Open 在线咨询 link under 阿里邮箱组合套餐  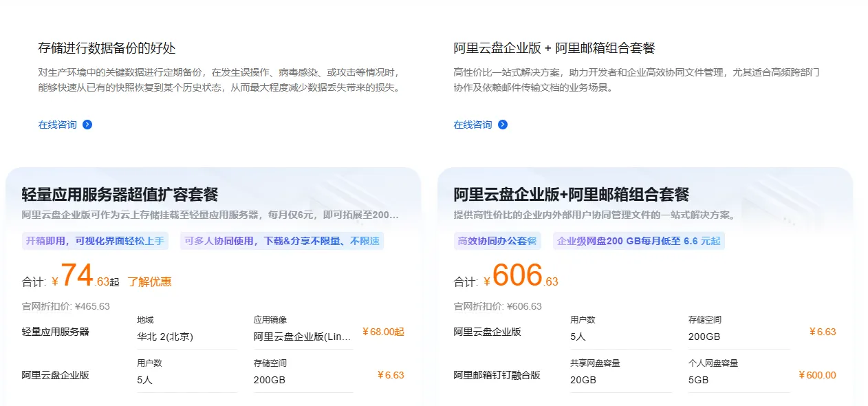coord(473,125)
